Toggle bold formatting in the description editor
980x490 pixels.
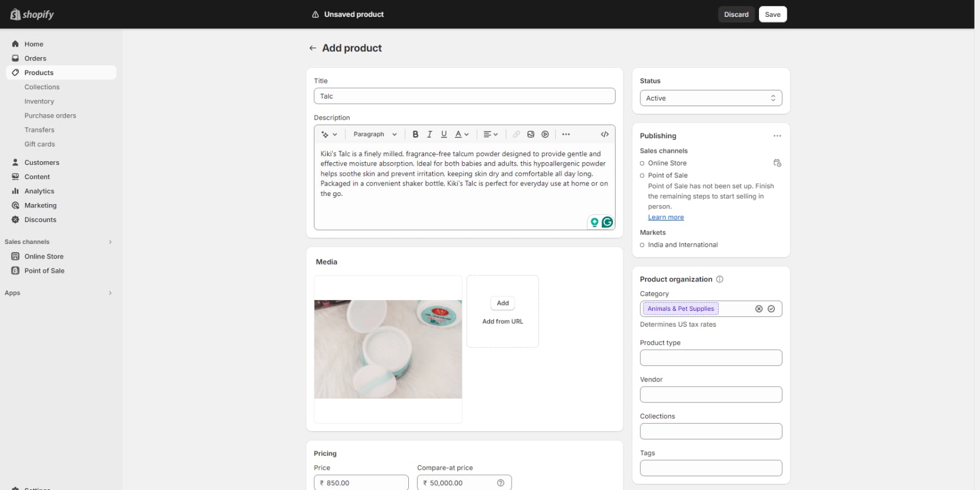click(x=415, y=134)
